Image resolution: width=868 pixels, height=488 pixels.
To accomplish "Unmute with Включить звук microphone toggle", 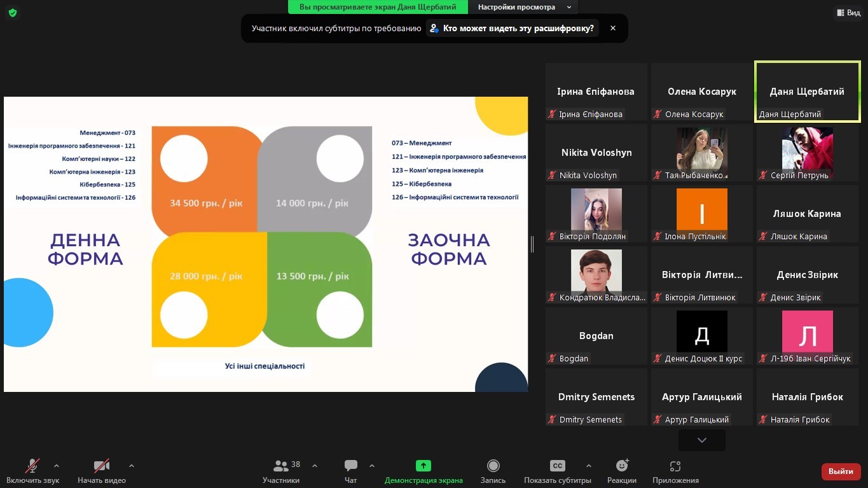I will click(x=33, y=471).
